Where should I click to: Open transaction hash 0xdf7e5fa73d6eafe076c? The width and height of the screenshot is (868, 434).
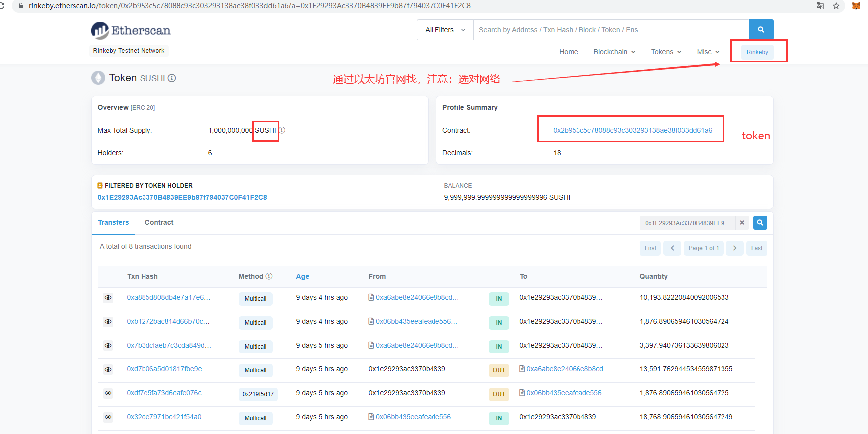pos(167,393)
